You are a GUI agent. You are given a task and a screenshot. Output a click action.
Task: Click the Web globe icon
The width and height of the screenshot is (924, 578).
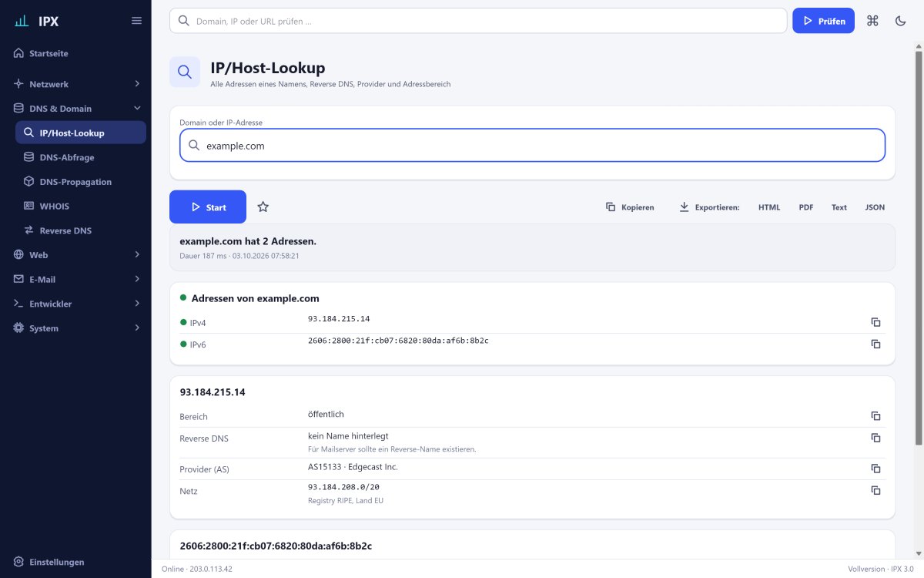tap(19, 254)
